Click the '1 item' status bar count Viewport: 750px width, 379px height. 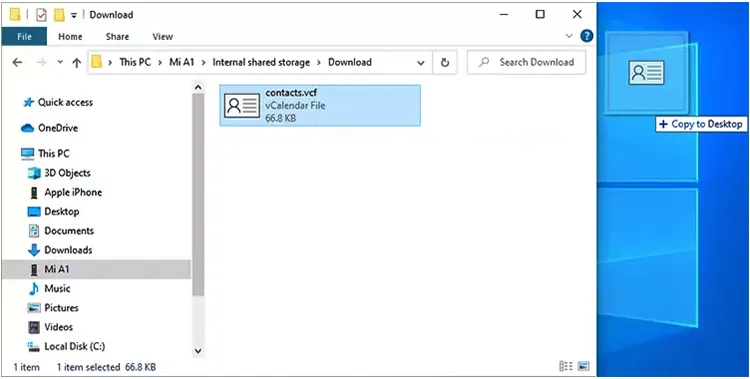click(26, 368)
